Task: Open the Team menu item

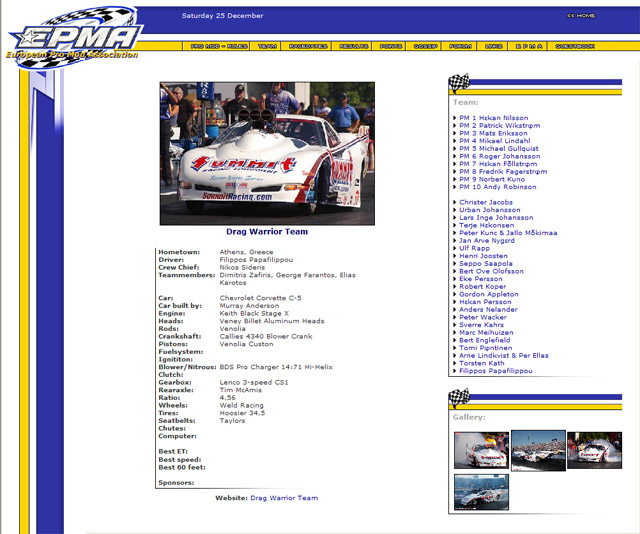Action: coord(267,46)
